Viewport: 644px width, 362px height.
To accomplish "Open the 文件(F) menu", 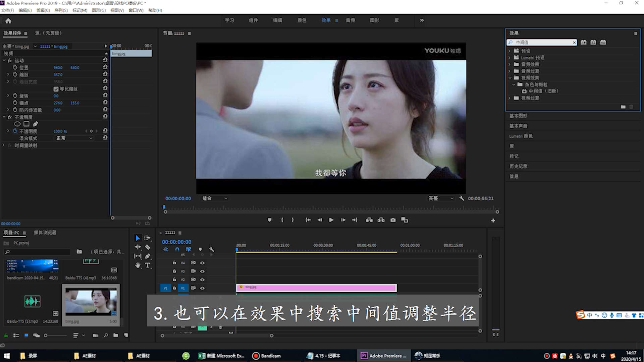I will click(x=7, y=10).
